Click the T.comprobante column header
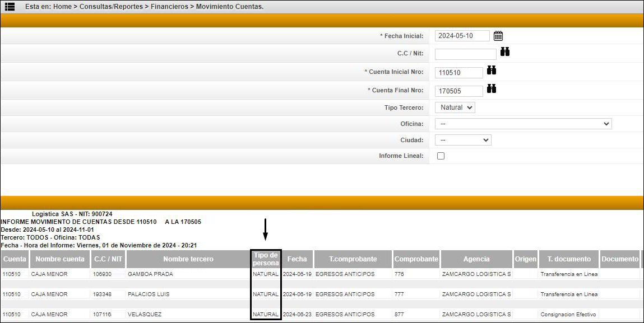This screenshot has height=323, width=644. pyautogui.click(x=353, y=259)
